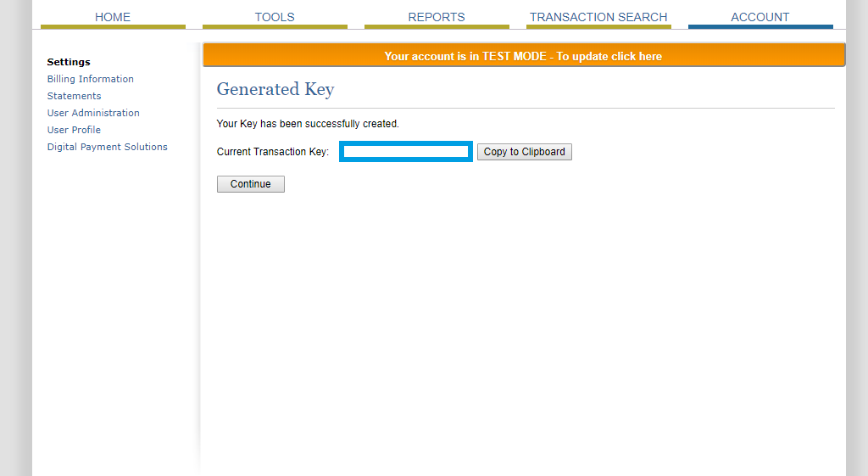Click the divider line below Generated Key
This screenshot has height=476, width=868.
coord(526,109)
